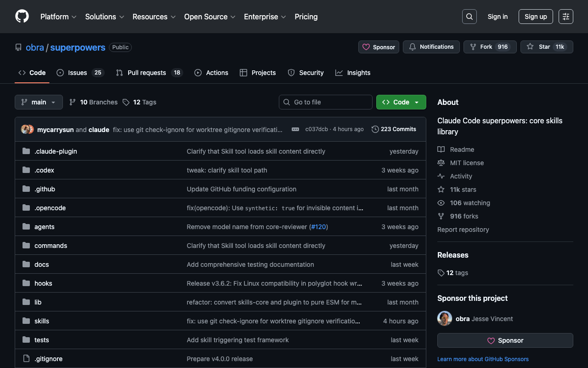Open Learn more about GitHub Sponsors link

tap(483, 359)
